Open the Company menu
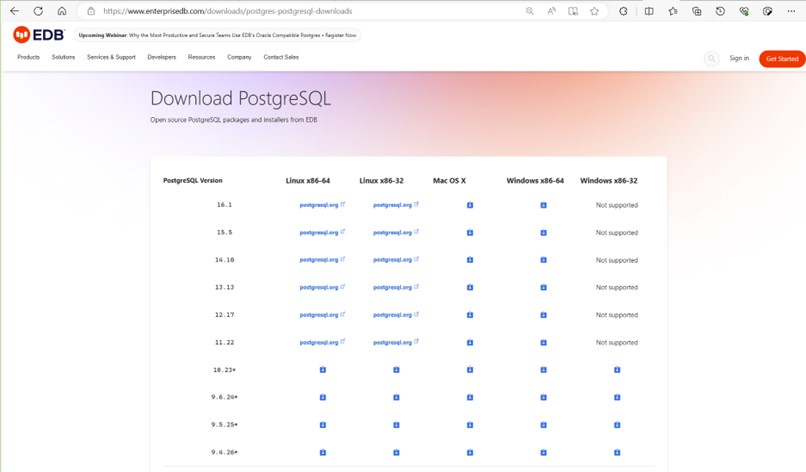806x472 pixels. tap(239, 57)
